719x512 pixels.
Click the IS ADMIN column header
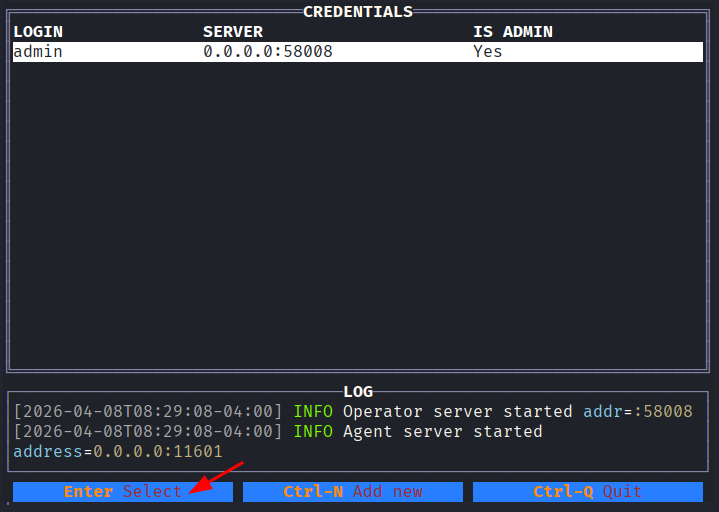click(x=513, y=32)
